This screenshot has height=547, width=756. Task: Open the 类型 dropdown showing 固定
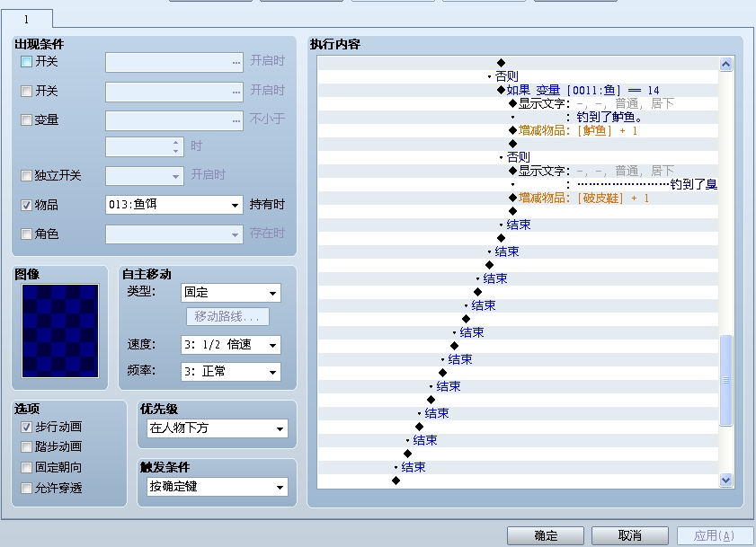[231, 293]
